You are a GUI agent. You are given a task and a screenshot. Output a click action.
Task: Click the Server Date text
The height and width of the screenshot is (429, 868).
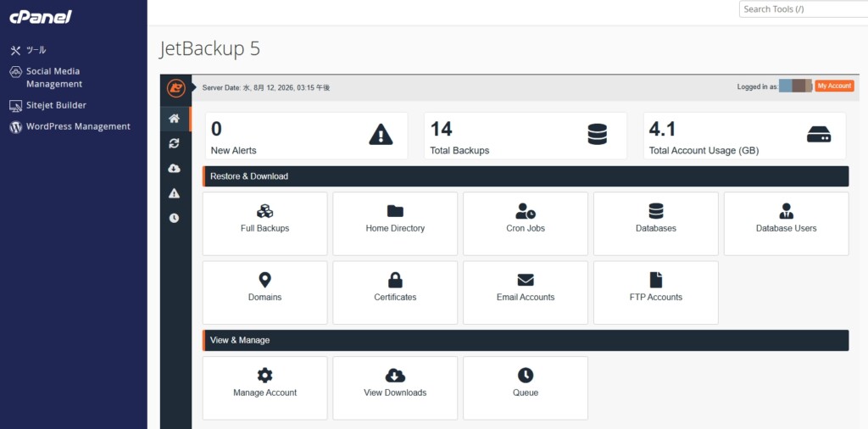point(265,87)
